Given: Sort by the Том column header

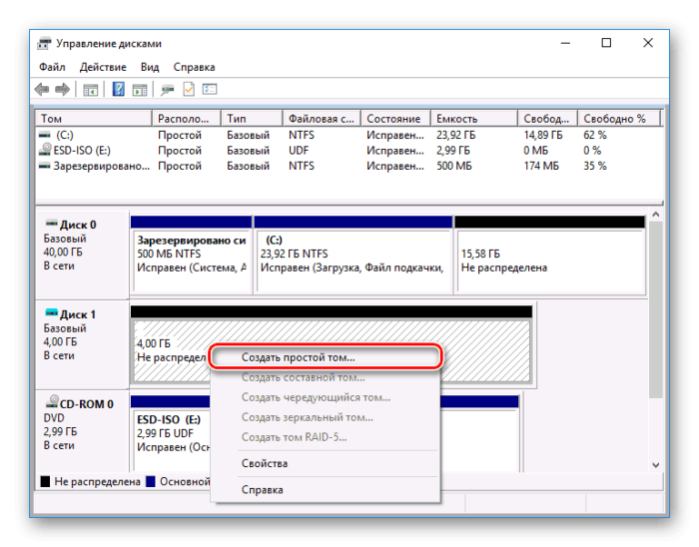Looking at the screenshot, I should coord(94,119).
